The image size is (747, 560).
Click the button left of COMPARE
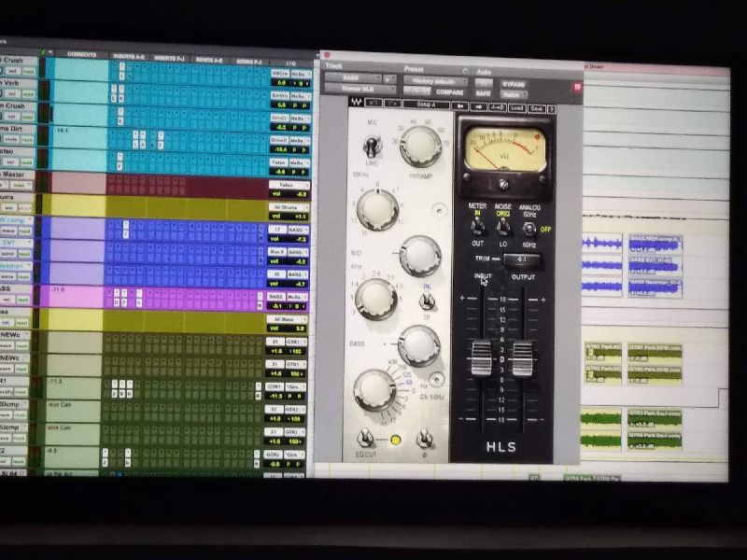point(417,91)
